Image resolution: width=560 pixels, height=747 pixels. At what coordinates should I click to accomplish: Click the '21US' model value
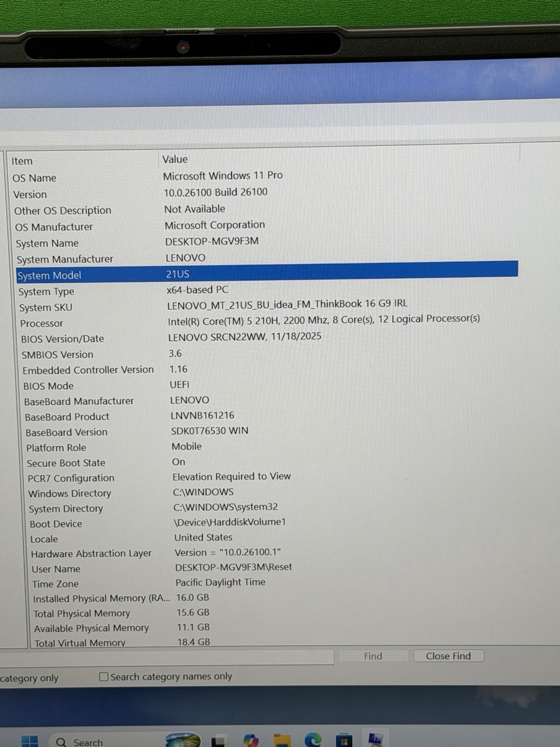coord(178,274)
